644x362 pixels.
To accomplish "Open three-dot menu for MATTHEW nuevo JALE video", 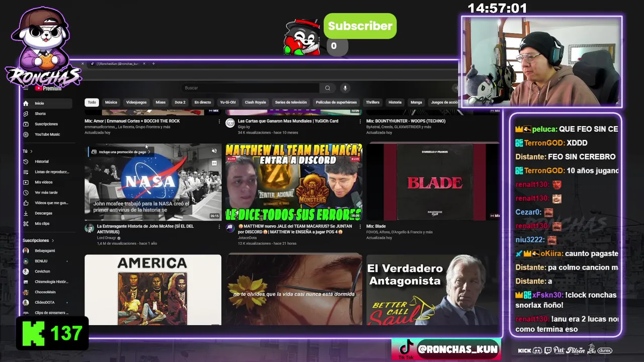I will 360,227.
